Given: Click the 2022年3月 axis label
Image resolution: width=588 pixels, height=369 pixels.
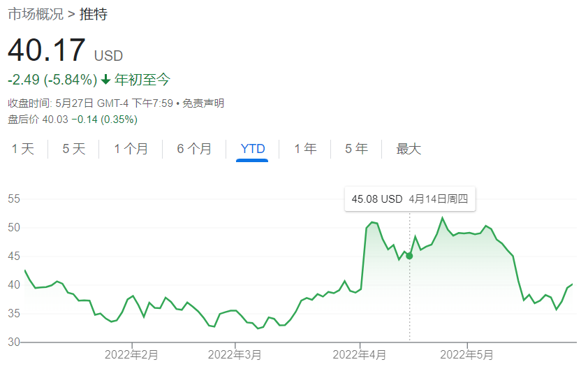Looking at the screenshot, I should click(235, 354).
